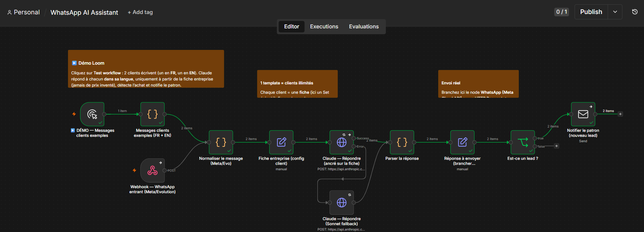Open the Réponse à envoyer edit node
Viewport: 644px width, 232px height.
[462, 142]
